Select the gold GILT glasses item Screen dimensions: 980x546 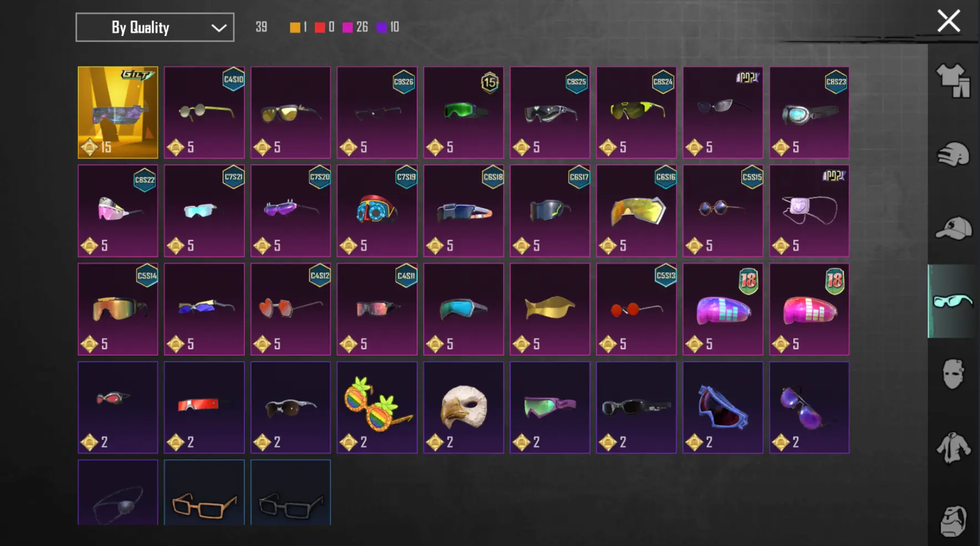click(118, 112)
